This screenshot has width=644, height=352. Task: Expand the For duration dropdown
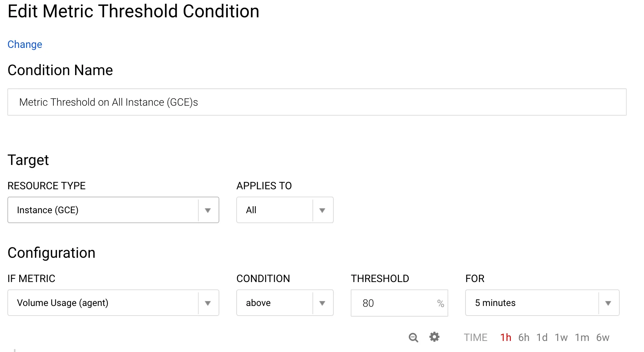tap(532, 303)
